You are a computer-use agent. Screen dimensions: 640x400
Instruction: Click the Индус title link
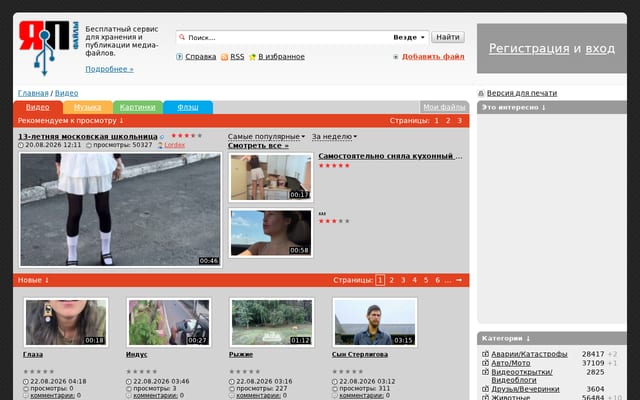[x=136, y=354]
